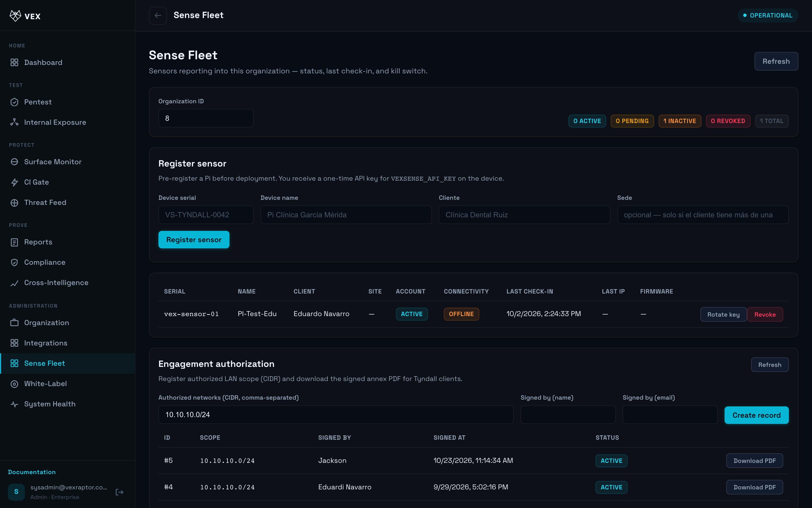Click the top Refresh button
The image size is (812, 508).
point(776,61)
